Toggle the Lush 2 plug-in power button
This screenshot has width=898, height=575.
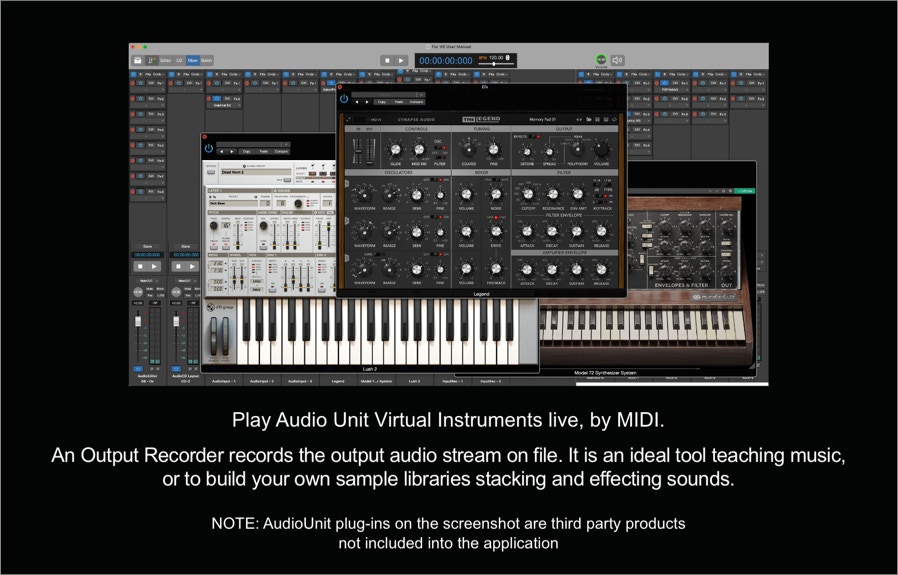point(209,148)
